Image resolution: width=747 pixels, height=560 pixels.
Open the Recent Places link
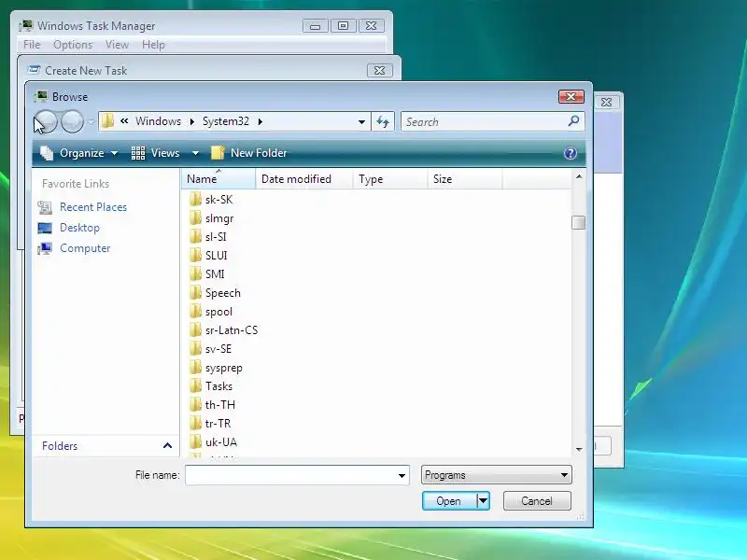[93, 207]
